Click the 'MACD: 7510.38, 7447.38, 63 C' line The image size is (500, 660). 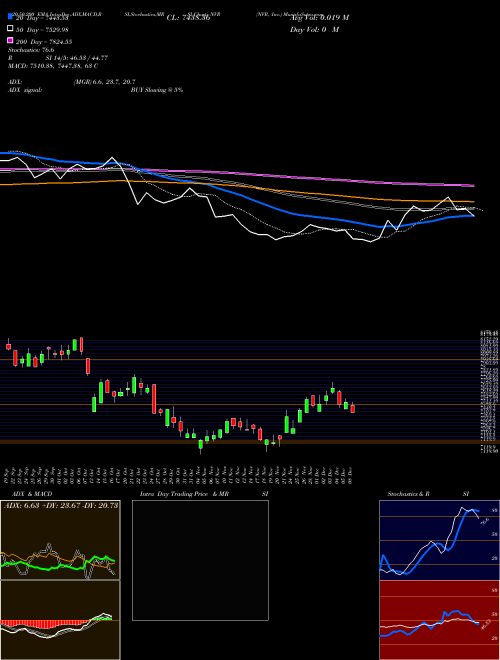point(53,66)
